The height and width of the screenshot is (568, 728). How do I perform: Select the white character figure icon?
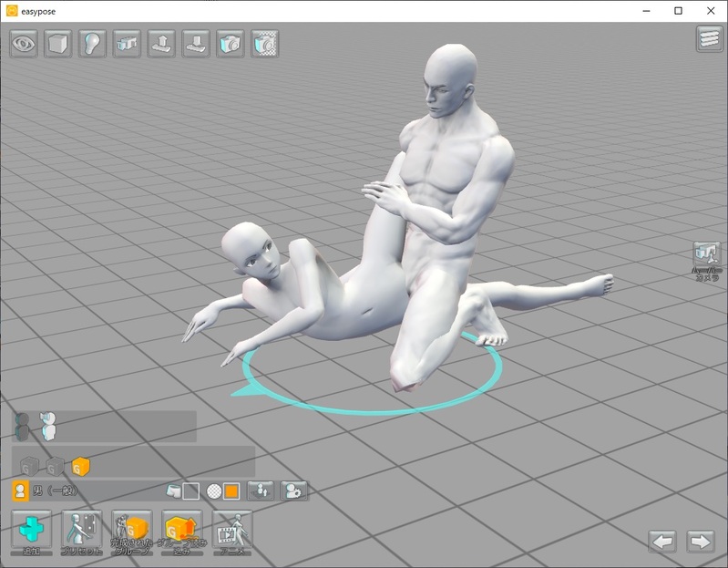pyautogui.click(x=47, y=426)
